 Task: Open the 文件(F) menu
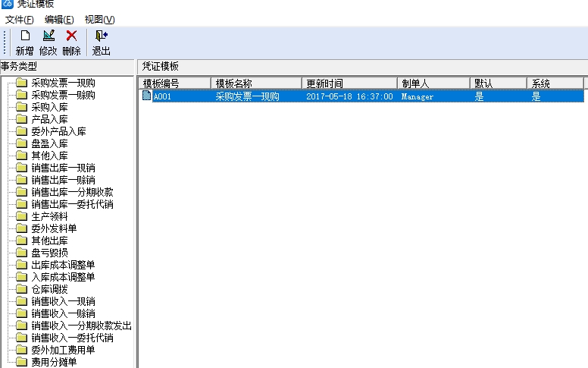(x=20, y=20)
